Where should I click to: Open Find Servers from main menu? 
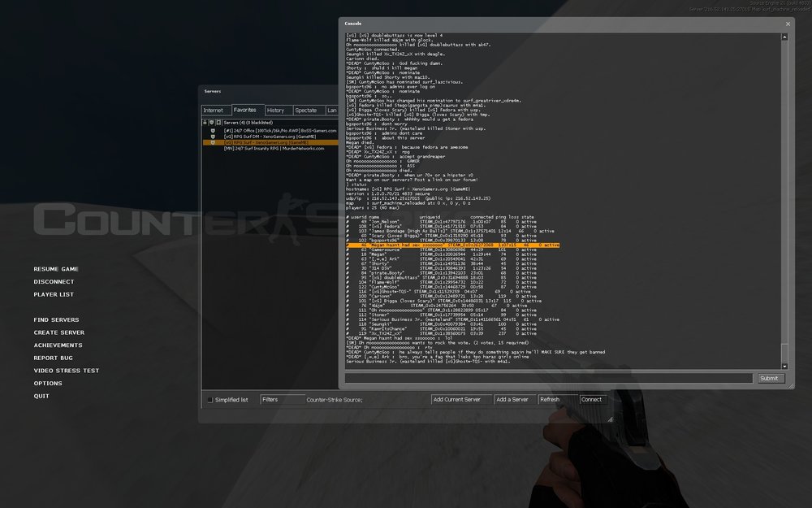56,319
